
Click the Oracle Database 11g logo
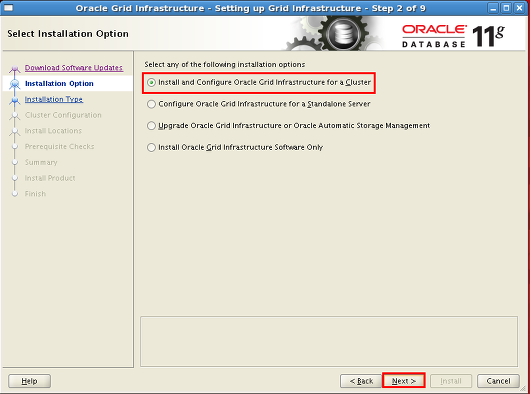tap(453, 35)
